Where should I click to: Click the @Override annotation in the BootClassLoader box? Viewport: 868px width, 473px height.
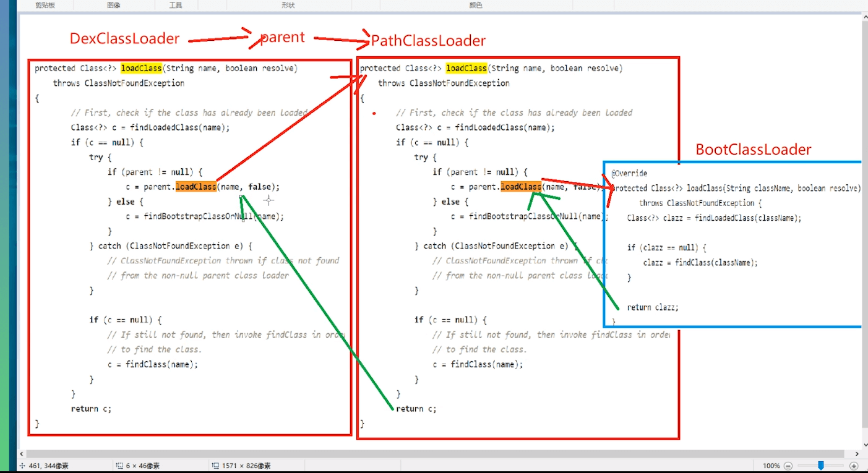point(629,174)
